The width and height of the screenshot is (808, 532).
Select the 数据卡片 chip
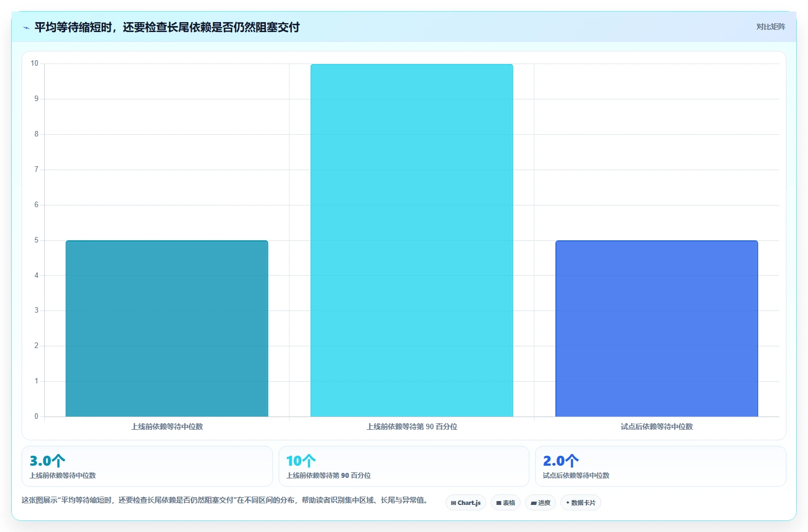(x=581, y=503)
